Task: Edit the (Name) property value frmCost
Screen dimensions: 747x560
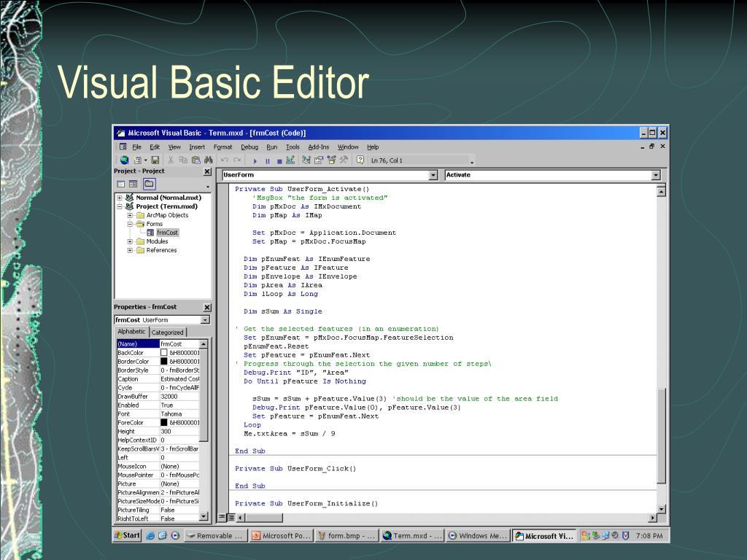Action: [179, 344]
